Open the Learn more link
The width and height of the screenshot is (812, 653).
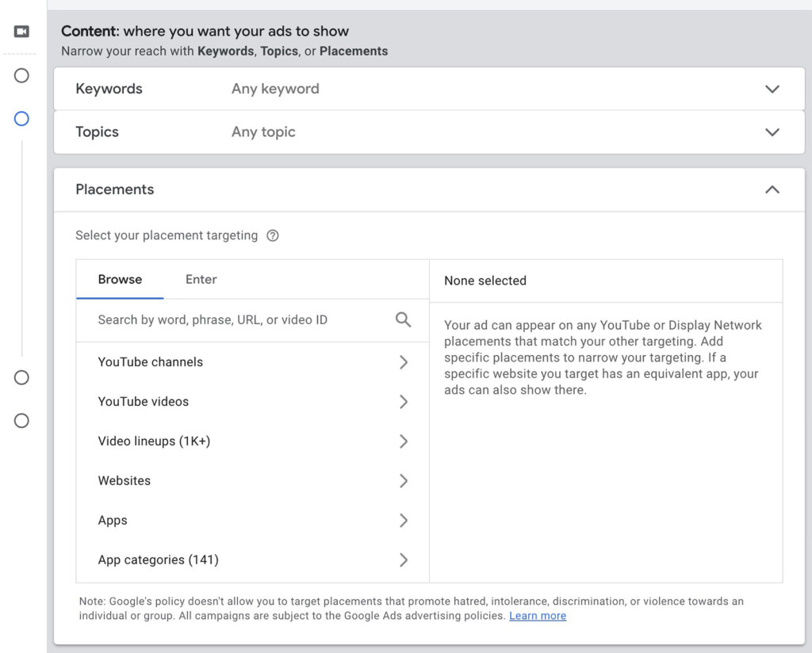tap(538, 616)
